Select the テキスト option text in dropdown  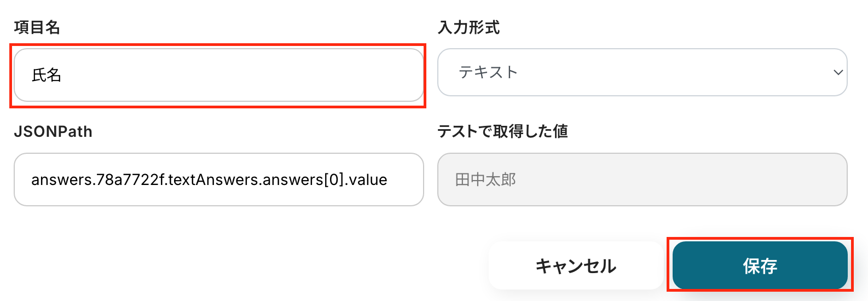pos(488,72)
